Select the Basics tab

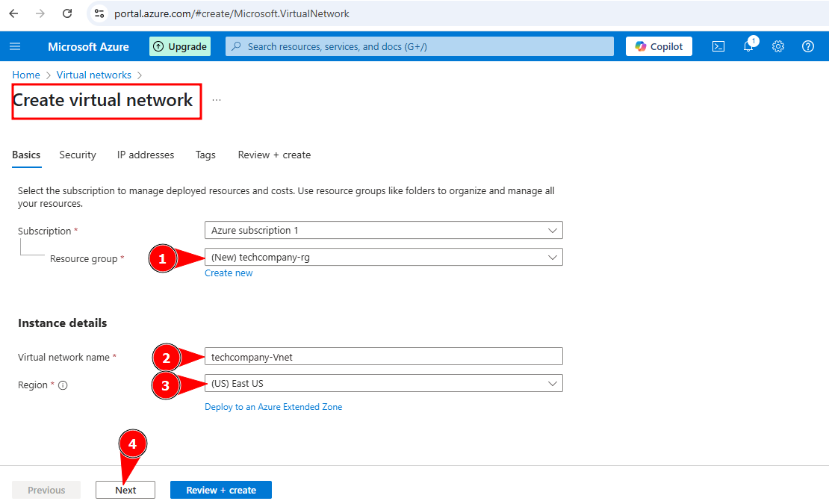(x=26, y=155)
